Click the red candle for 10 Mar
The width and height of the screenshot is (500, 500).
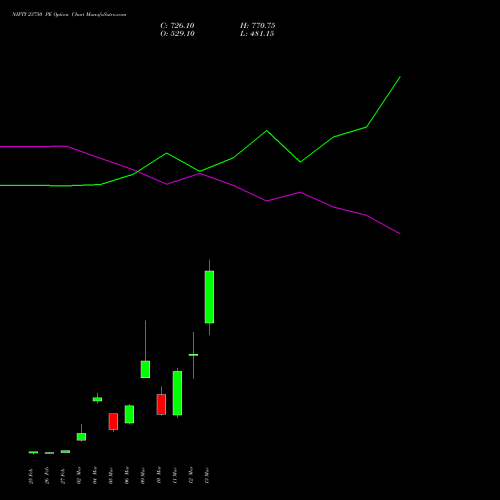click(161, 404)
